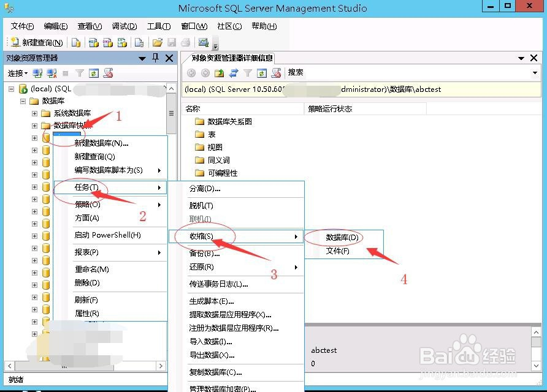Expand the 系统数据库 tree folder

[x=34, y=113]
